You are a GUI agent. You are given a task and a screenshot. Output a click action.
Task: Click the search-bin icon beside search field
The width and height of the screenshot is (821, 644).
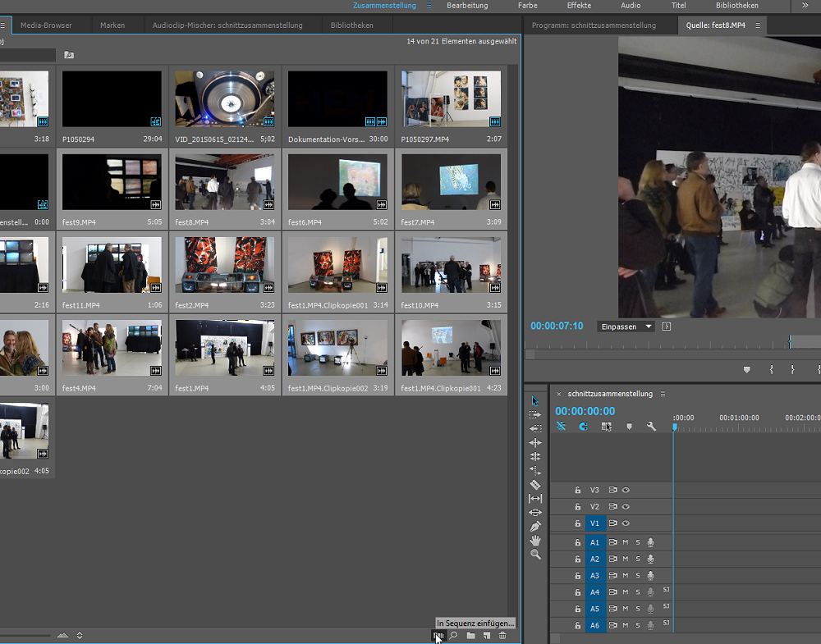69,55
